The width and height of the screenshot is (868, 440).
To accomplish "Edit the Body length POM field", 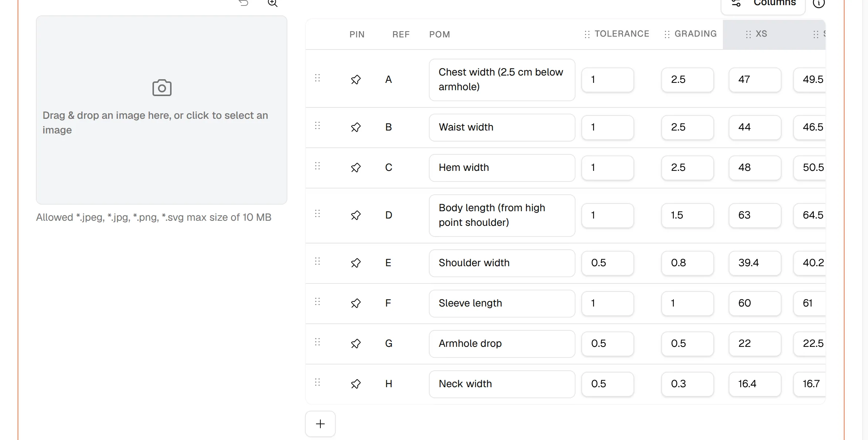I will (x=502, y=215).
